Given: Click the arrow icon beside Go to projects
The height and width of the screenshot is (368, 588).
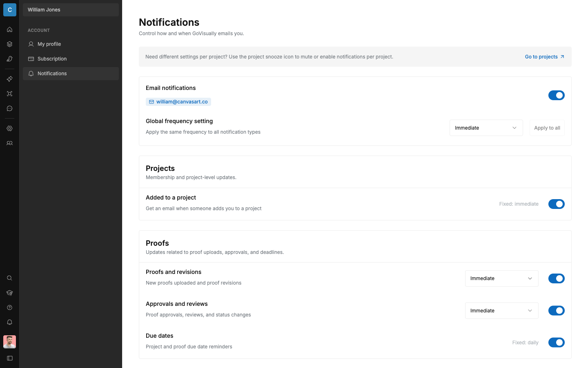Looking at the screenshot, I should pos(562,57).
